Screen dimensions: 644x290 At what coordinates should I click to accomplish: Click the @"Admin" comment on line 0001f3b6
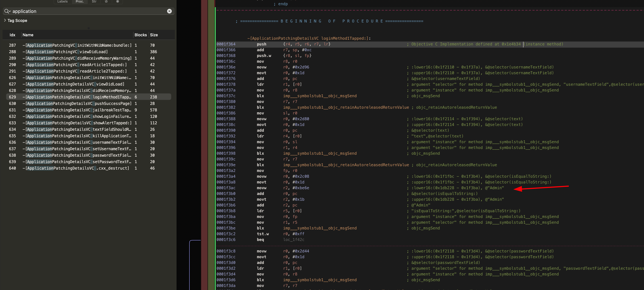click(421, 205)
